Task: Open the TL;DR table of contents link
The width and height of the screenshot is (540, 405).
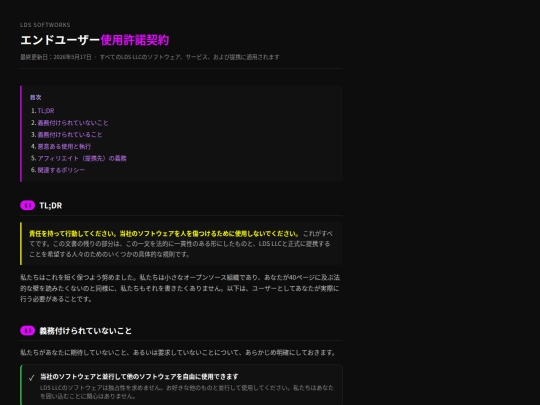Action: tap(46, 111)
